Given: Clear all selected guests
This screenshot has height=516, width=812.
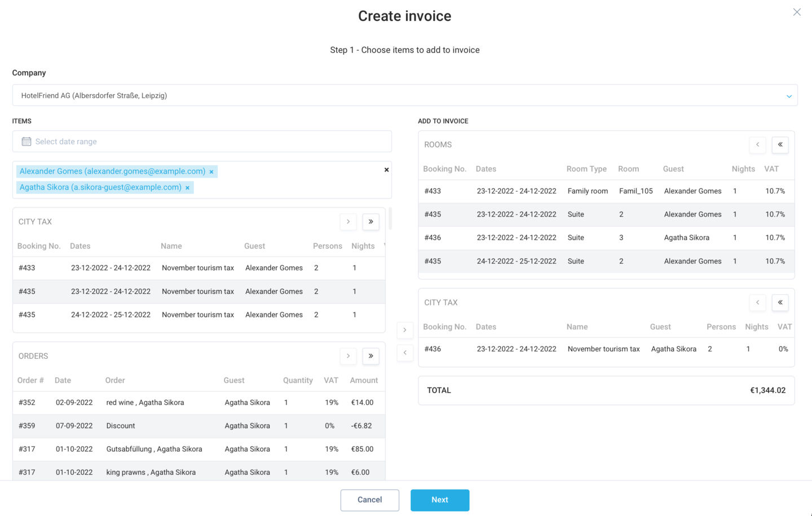Looking at the screenshot, I should pos(386,170).
